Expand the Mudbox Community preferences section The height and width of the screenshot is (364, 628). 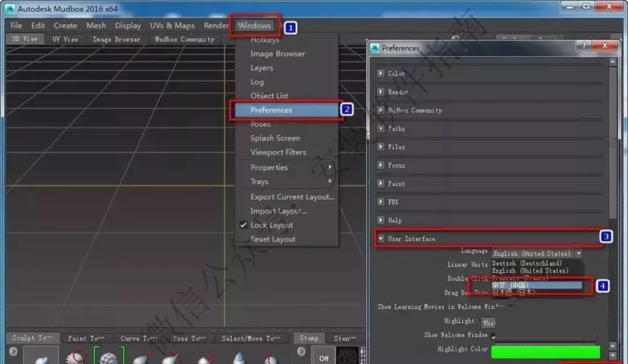tap(380, 110)
